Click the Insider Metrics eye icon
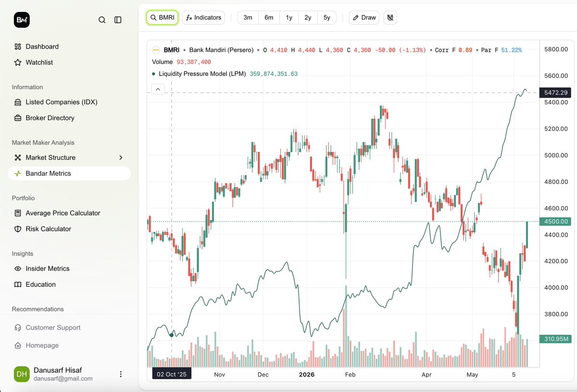 point(18,268)
